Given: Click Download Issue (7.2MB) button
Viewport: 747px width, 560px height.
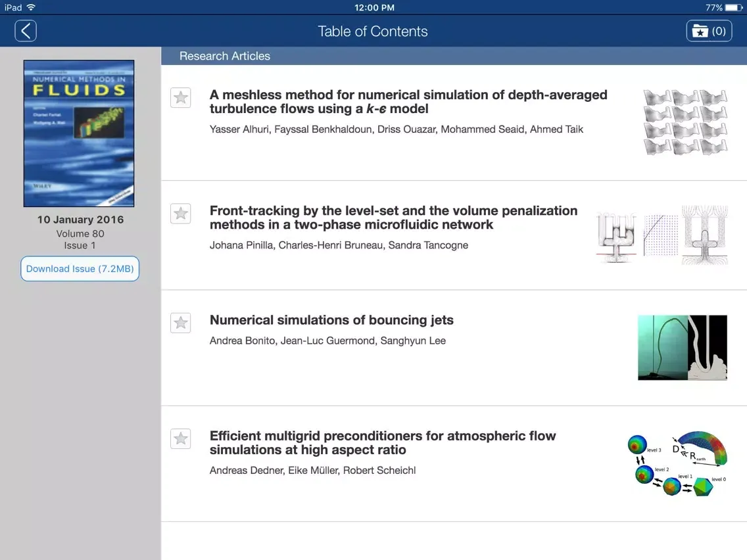Looking at the screenshot, I should point(80,269).
